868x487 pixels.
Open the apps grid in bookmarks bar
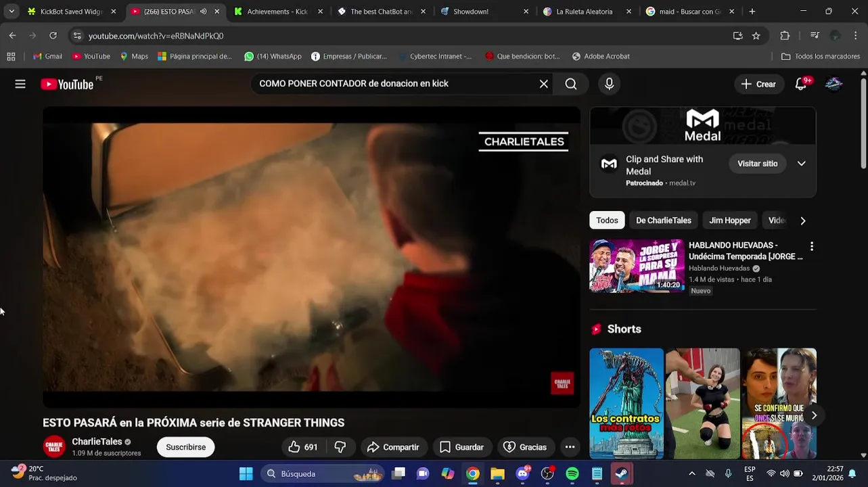pos(11,56)
